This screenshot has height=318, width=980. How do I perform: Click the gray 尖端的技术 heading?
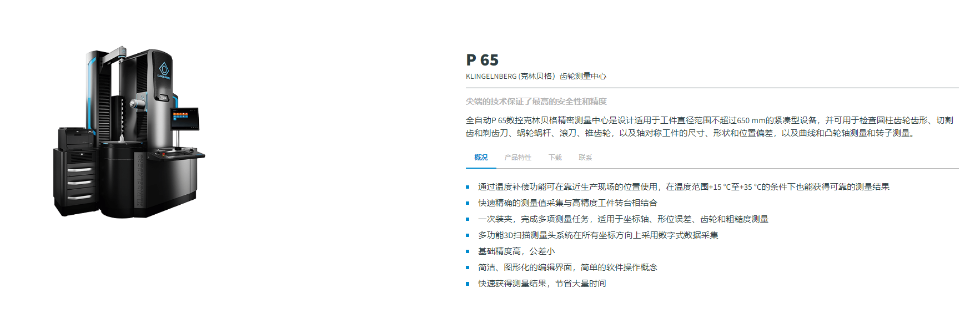tap(536, 102)
